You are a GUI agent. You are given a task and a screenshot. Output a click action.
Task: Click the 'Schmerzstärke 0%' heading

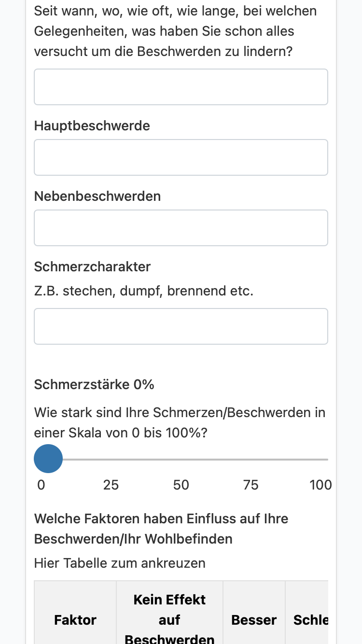(94, 384)
